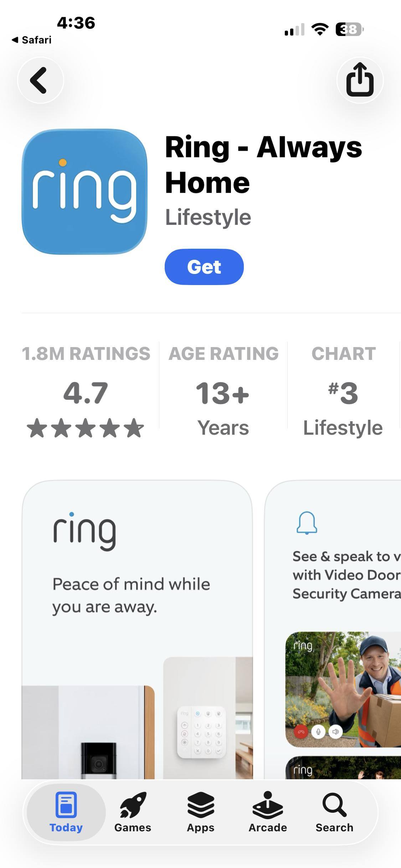Screen dimensions: 401x868
Task: Open the share sheet icon
Action: coord(360,81)
